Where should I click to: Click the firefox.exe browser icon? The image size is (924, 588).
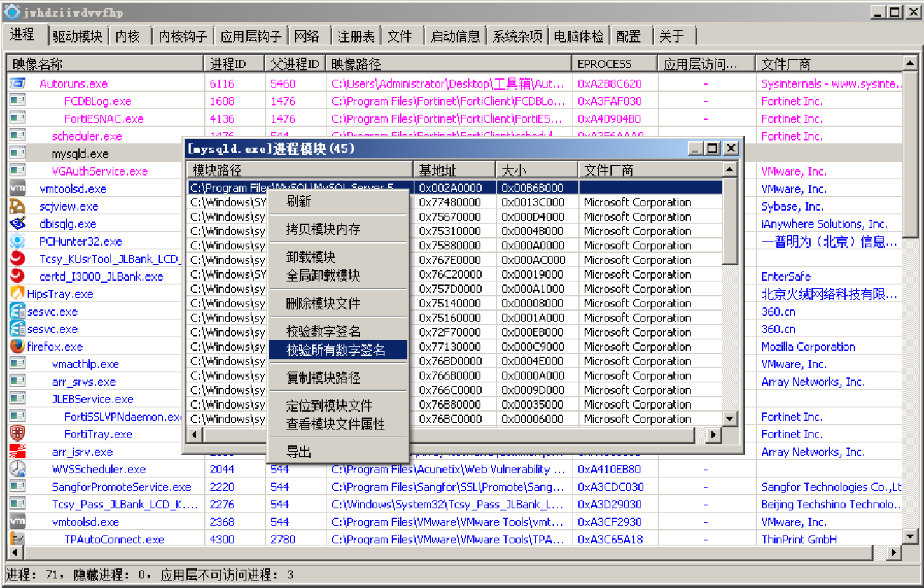point(17,346)
